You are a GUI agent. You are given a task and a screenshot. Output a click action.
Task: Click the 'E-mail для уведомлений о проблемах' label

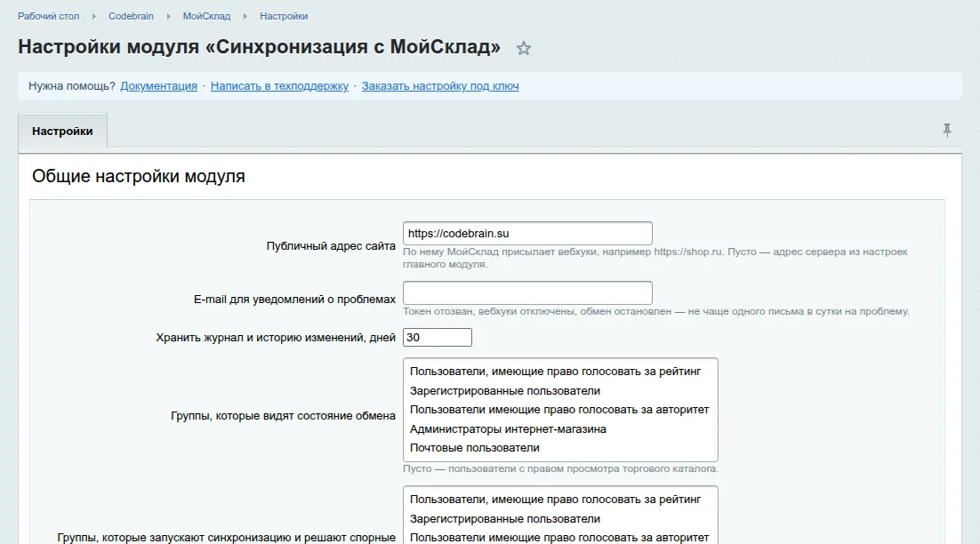click(294, 300)
